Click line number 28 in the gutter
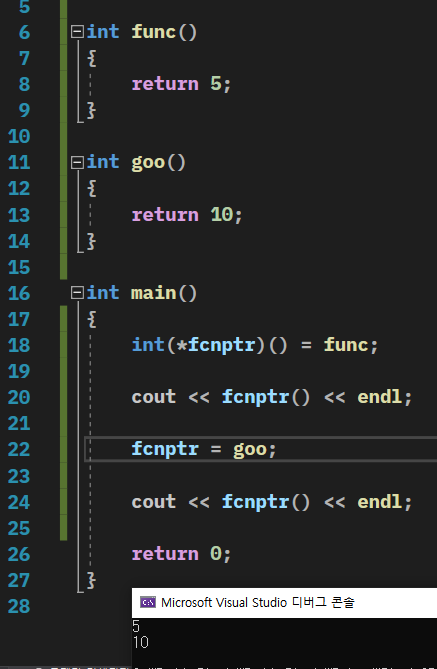The image size is (437, 669). click(19, 607)
